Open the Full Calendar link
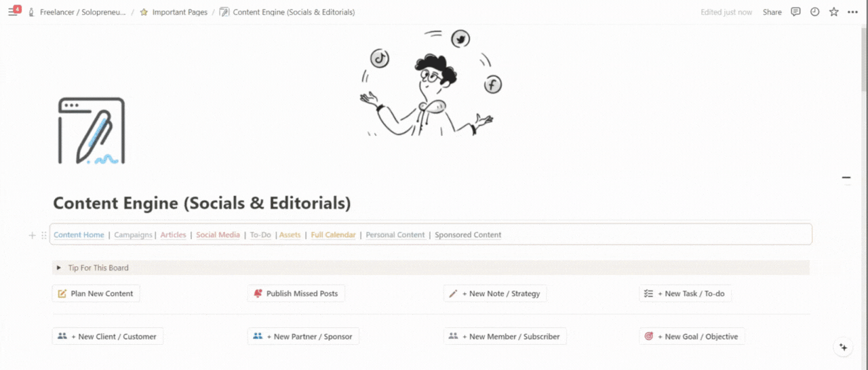The image size is (868, 370). [333, 235]
